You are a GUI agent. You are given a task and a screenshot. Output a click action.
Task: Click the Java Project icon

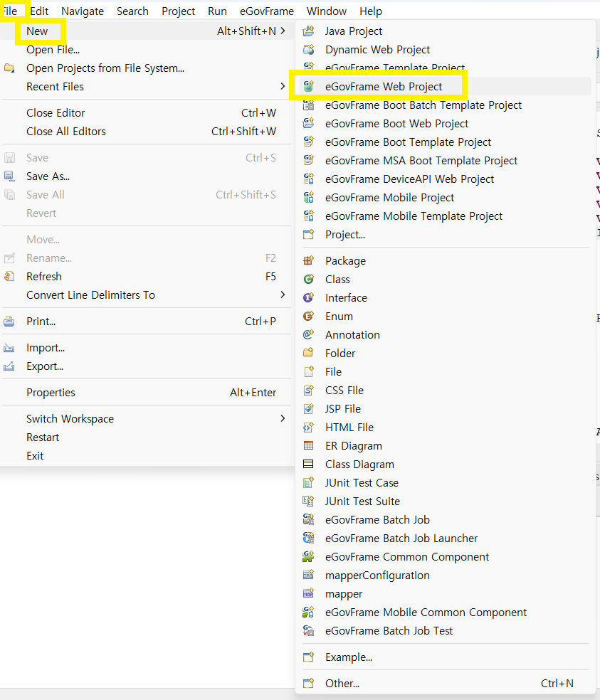(308, 31)
